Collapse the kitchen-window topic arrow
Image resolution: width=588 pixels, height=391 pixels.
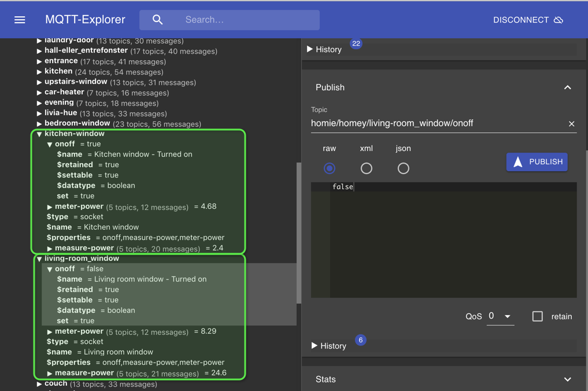(39, 134)
